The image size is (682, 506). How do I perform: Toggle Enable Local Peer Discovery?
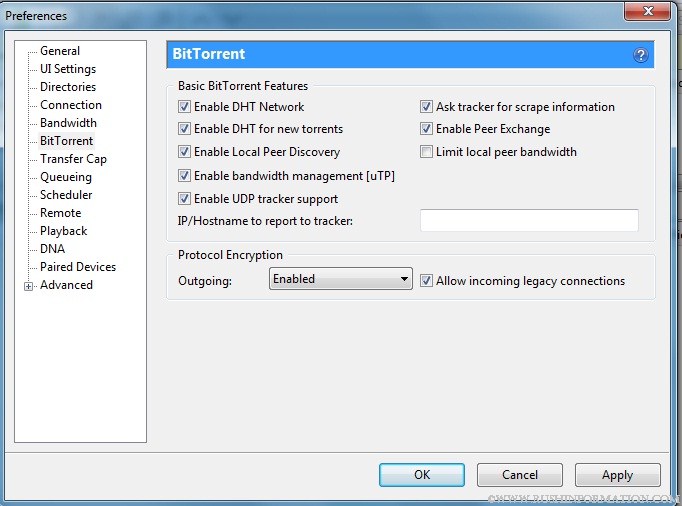[184, 152]
